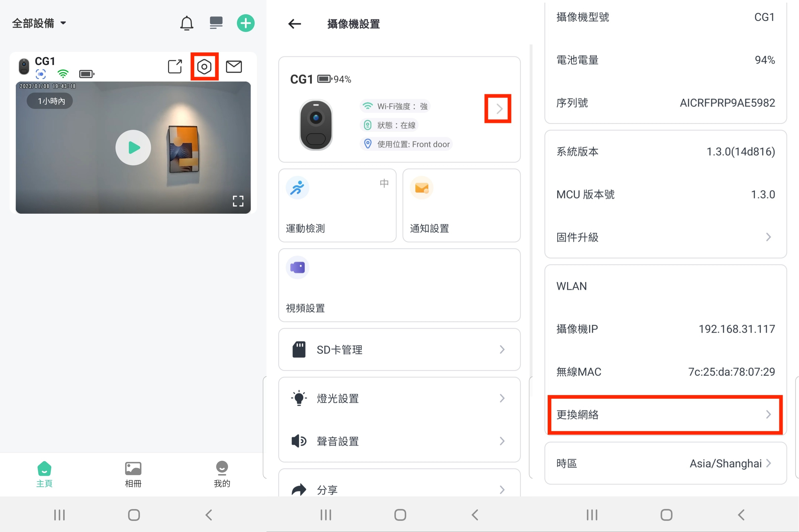The width and height of the screenshot is (799, 532).
Task: Open 通知設置 notification settings card
Action: click(461, 206)
